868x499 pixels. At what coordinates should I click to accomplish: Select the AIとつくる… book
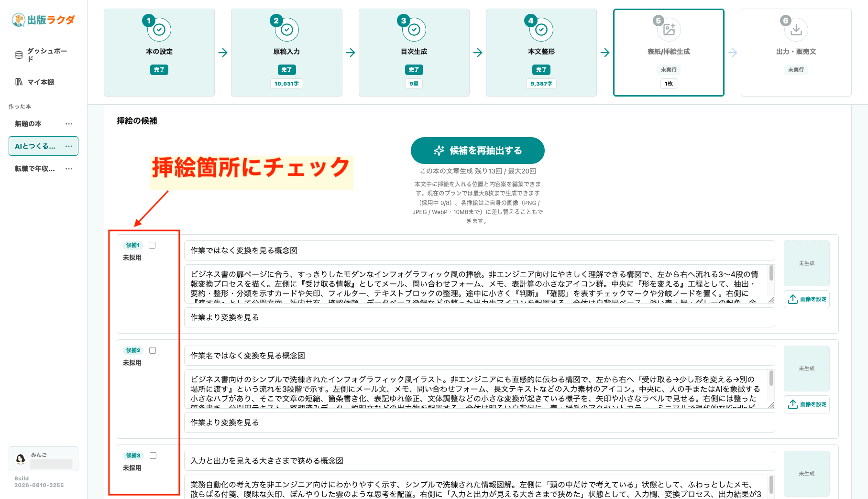click(35, 146)
